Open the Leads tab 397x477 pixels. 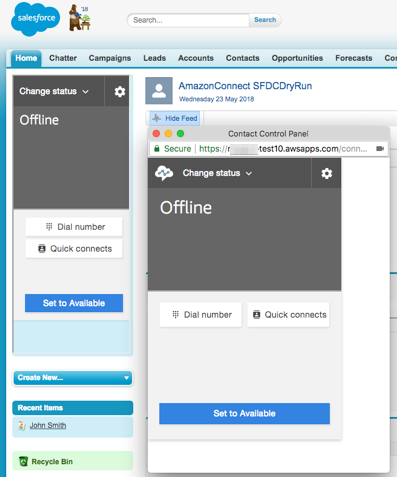pos(154,58)
